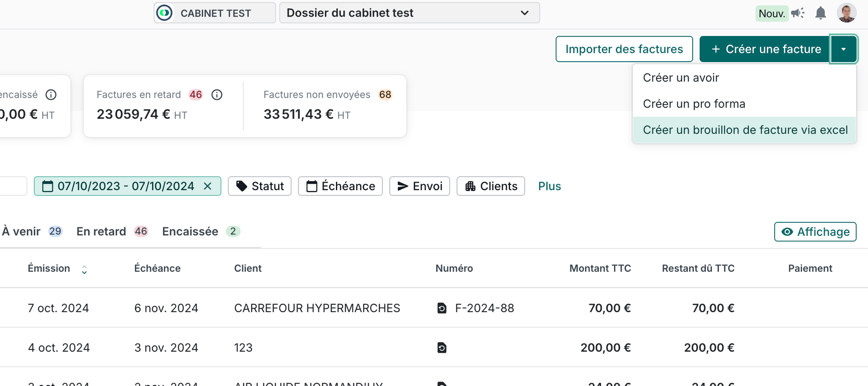Toggle the Créer une facture dropdown arrow

[843, 49]
